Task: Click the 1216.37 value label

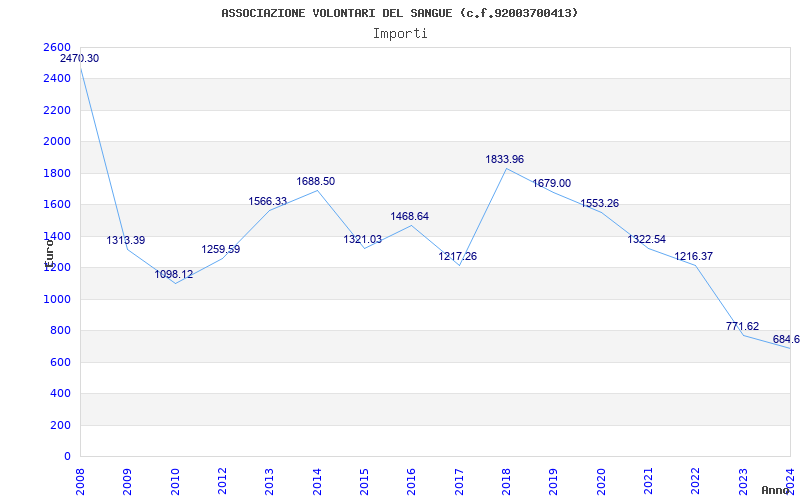Action: coord(693,257)
